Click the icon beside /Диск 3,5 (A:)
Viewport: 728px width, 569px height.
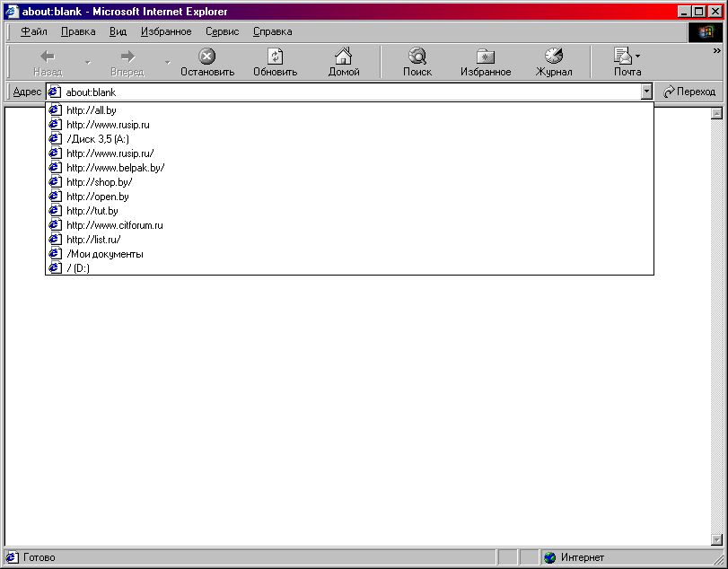tap(56, 139)
